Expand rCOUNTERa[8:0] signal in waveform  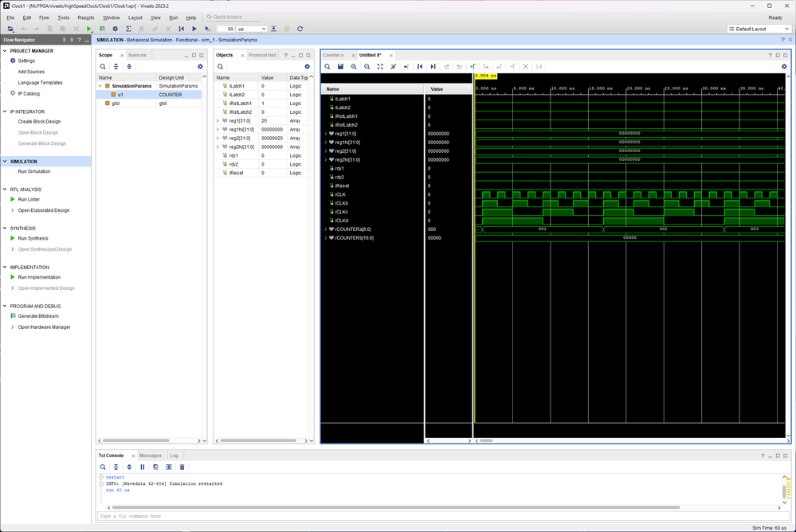[325, 229]
